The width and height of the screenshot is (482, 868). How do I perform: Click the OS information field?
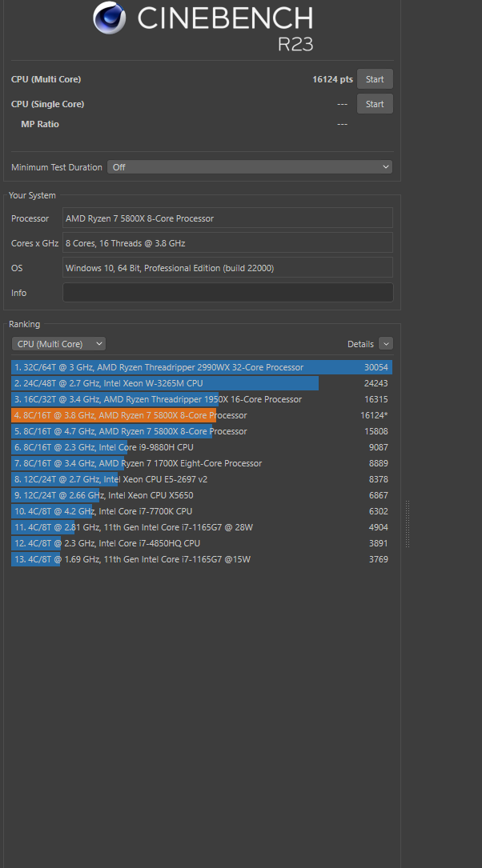point(227,267)
